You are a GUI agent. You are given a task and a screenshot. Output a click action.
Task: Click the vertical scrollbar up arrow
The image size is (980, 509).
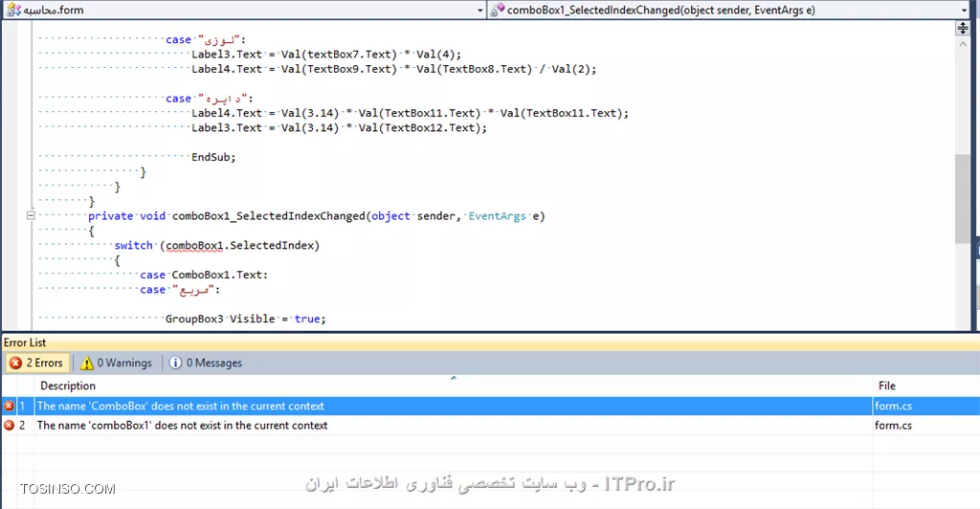click(x=963, y=45)
